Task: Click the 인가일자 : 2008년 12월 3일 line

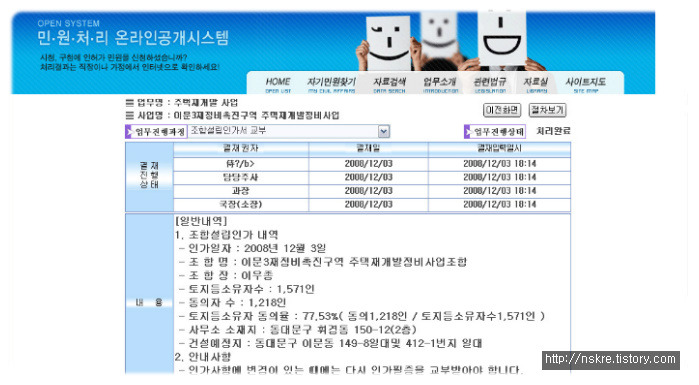Action: point(252,248)
